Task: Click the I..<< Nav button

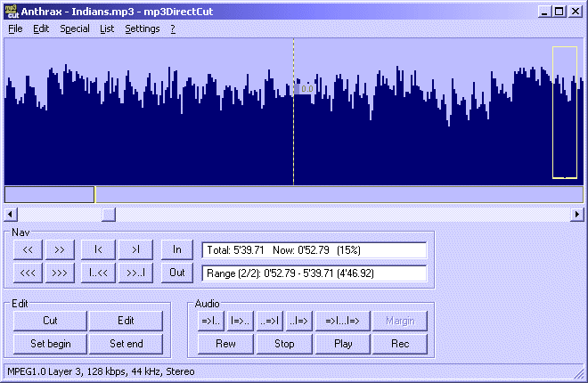Action: pyautogui.click(x=98, y=273)
